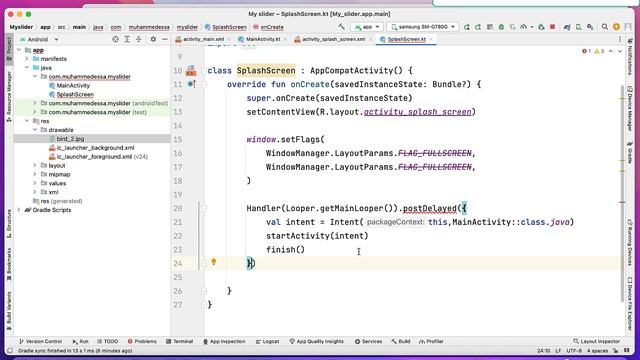Open Notifications side panel
This screenshot has height=360, width=640.
(x=630, y=56)
